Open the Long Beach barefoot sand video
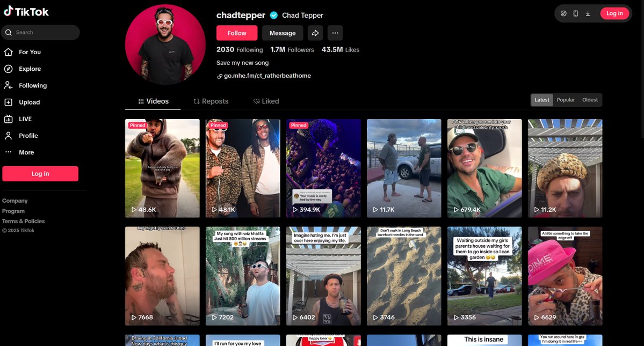The height and width of the screenshot is (346, 644). pos(404,276)
